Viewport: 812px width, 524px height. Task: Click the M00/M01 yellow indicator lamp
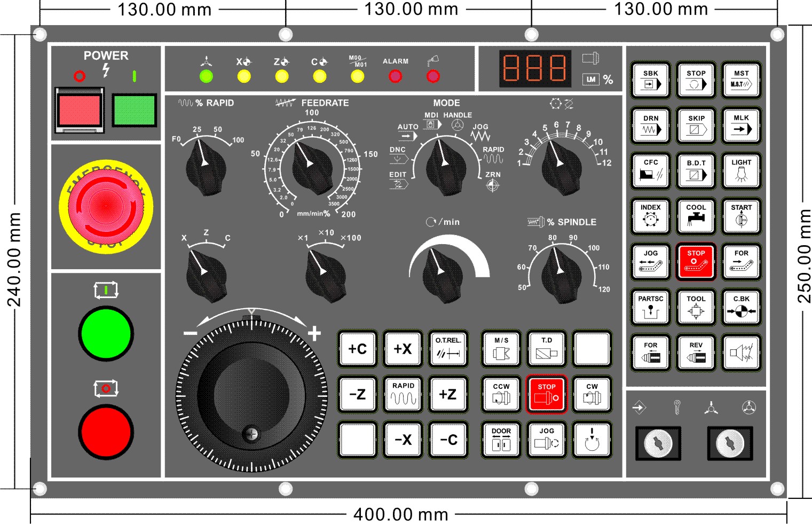[x=357, y=76]
